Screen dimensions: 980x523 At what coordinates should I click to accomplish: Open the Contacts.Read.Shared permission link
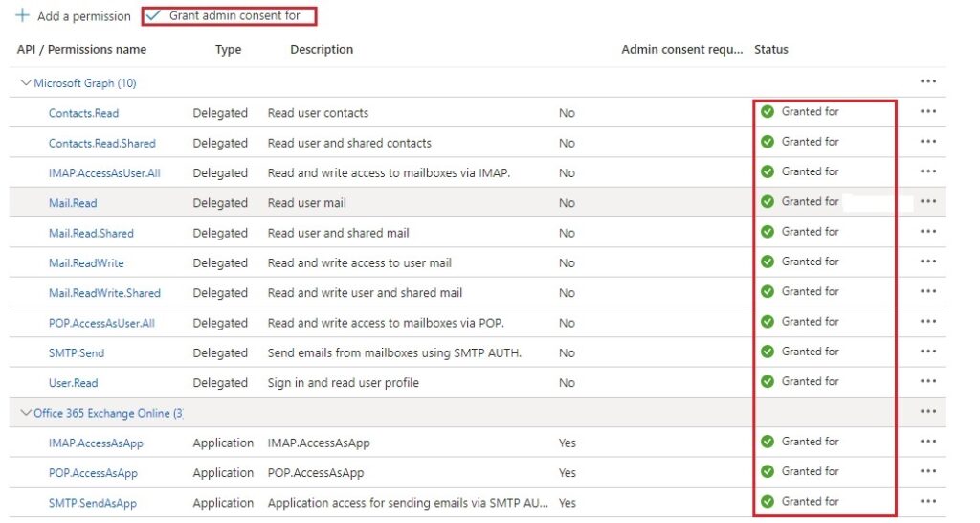101,143
